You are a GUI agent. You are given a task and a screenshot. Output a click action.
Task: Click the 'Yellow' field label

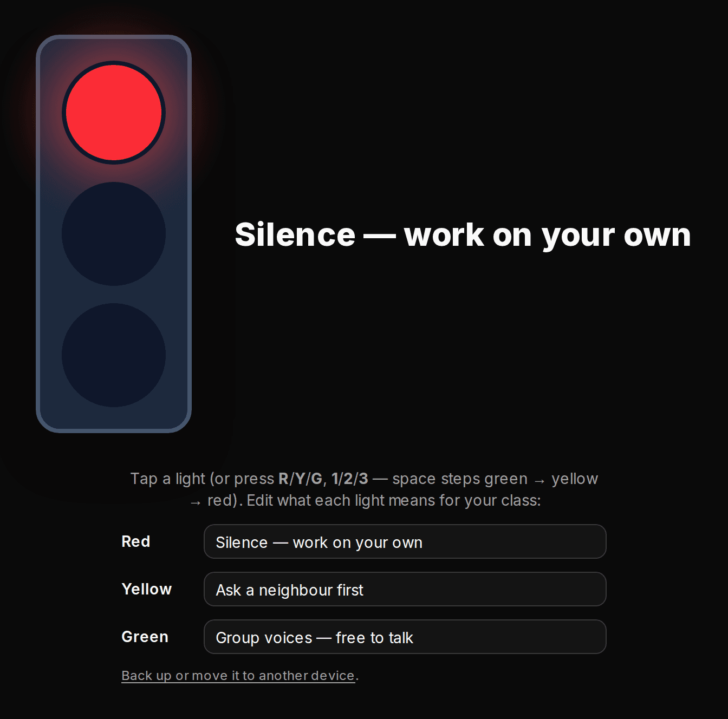(147, 589)
